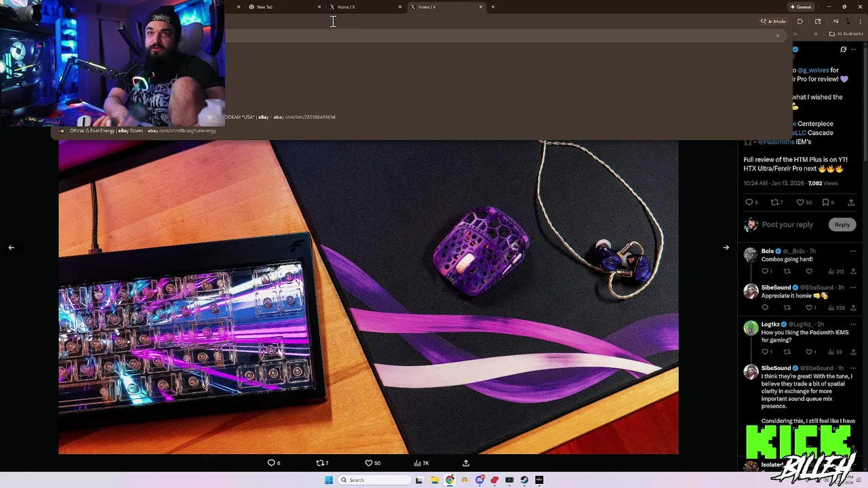868x488 pixels.
Task: Click the Reply button
Action: click(x=842, y=224)
